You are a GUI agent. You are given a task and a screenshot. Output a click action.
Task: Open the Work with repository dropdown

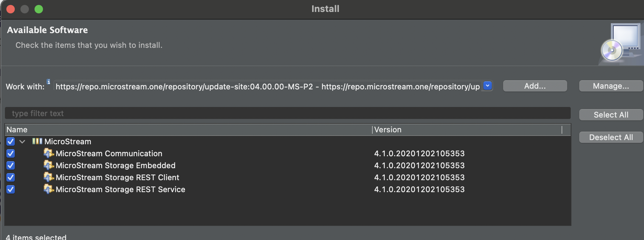487,86
